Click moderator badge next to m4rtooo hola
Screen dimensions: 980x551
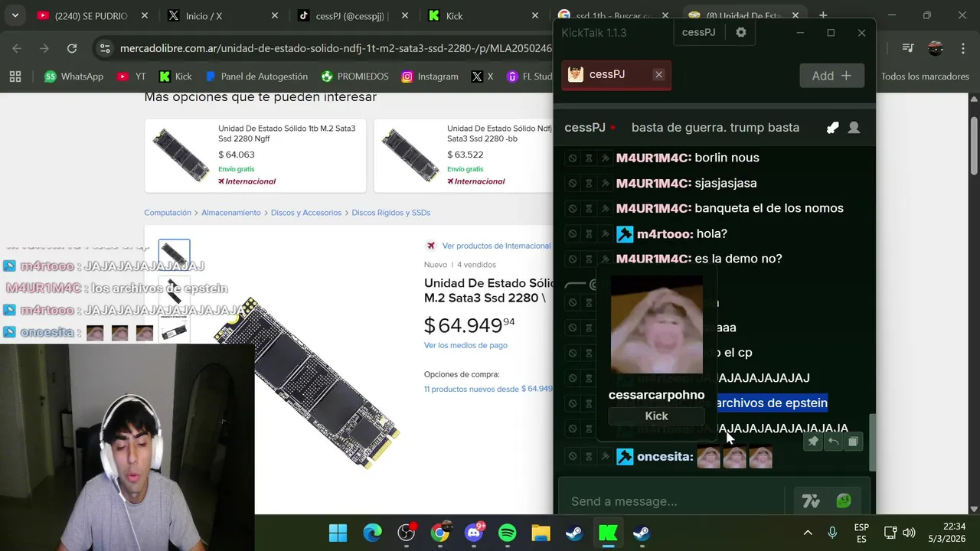[x=625, y=234]
